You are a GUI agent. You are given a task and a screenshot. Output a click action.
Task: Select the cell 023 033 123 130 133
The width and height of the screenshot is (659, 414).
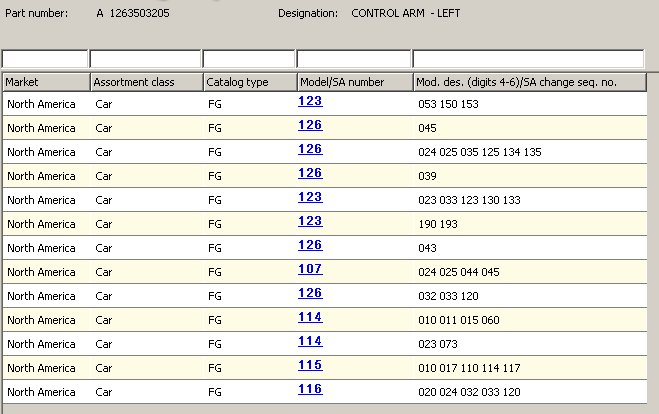click(469, 200)
